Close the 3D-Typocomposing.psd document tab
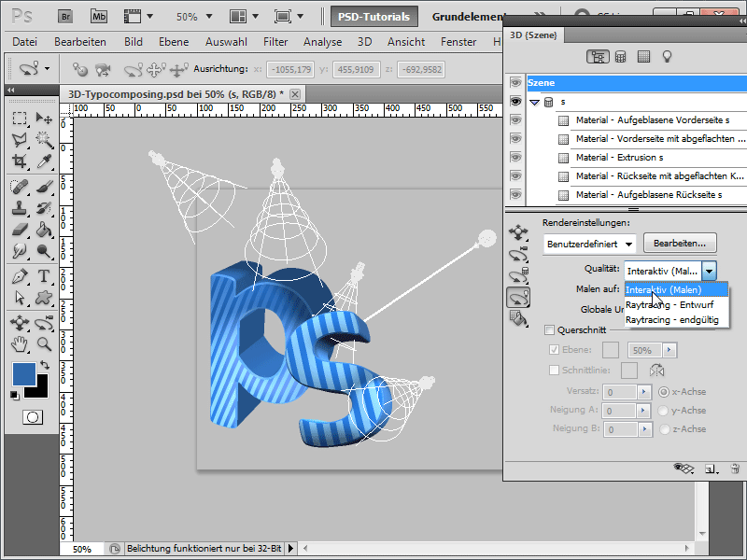Image resolution: width=747 pixels, height=560 pixels. pos(295,94)
